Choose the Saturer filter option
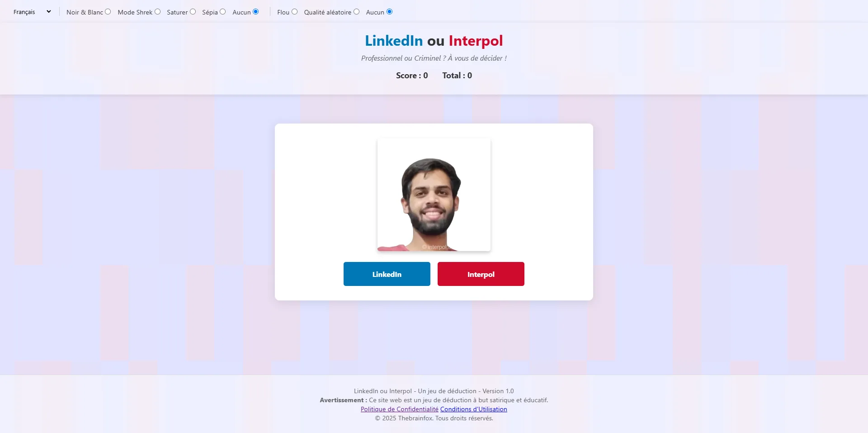868x433 pixels. pyautogui.click(x=193, y=12)
